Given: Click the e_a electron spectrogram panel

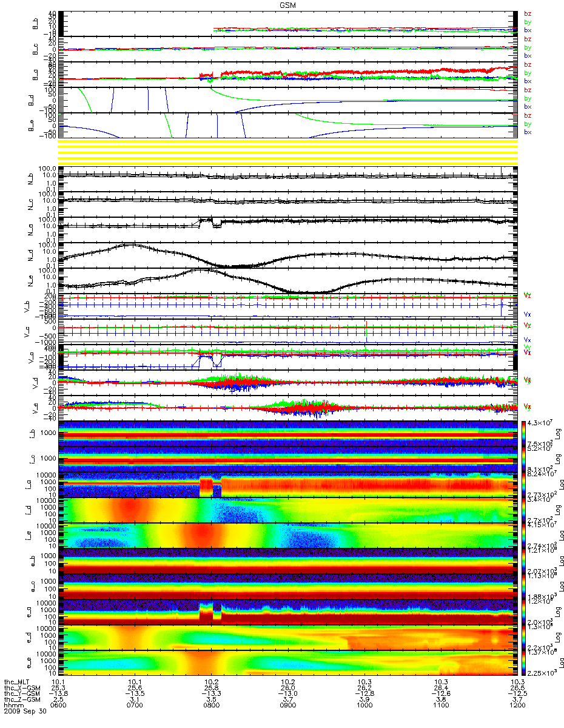Looking at the screenshot, I should pos(288,611).
